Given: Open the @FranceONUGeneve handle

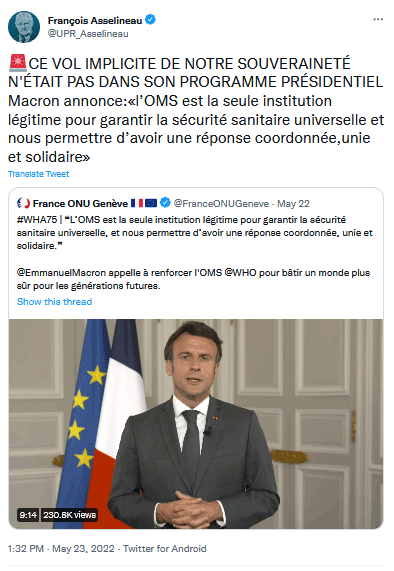Looking at the screenshot, I should pos(221,204).
